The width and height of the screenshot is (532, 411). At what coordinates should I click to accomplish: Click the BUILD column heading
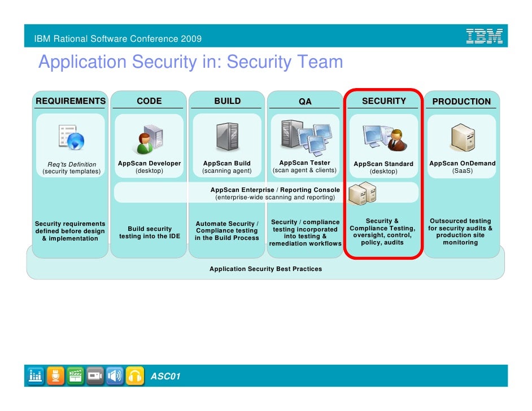[228, 101]
